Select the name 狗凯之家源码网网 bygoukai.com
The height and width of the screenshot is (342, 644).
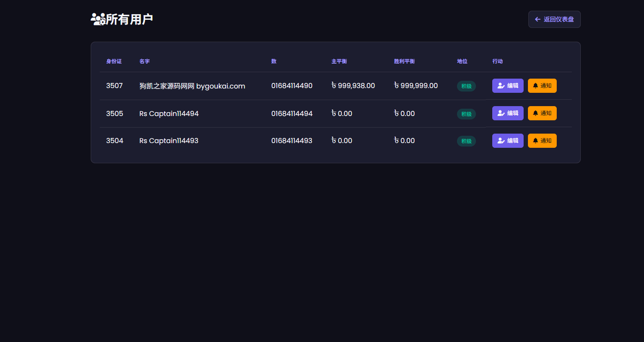tap(192, 86)
